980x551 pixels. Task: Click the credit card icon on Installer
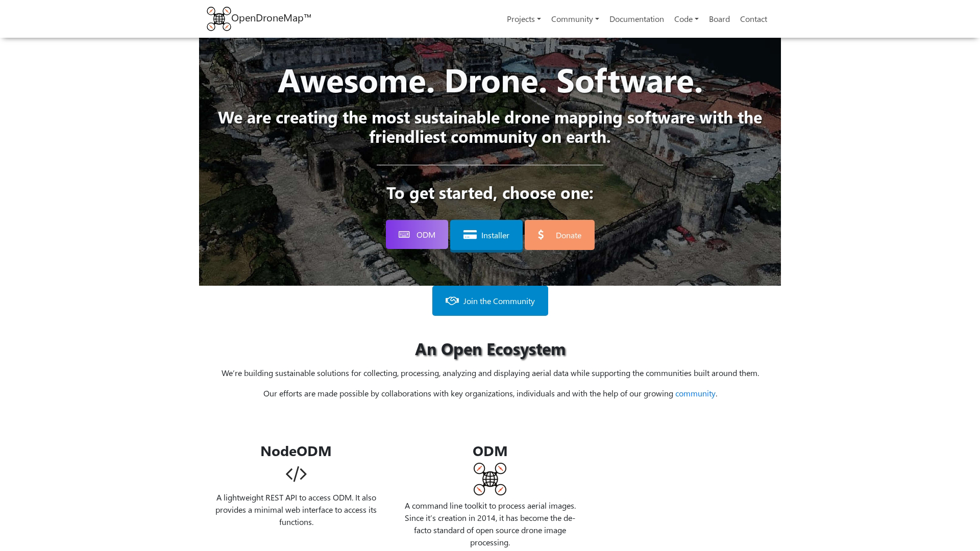(470, 235)
